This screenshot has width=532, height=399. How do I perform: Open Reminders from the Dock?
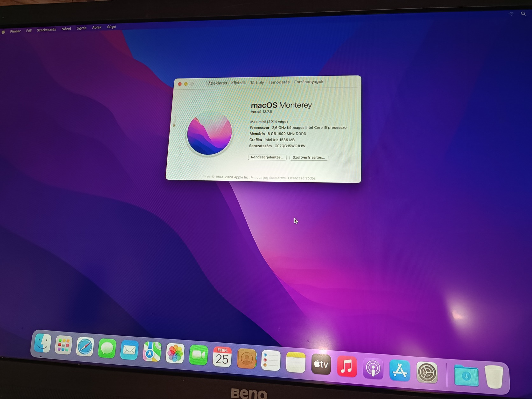pyautogui.click(x=271, y=361)
